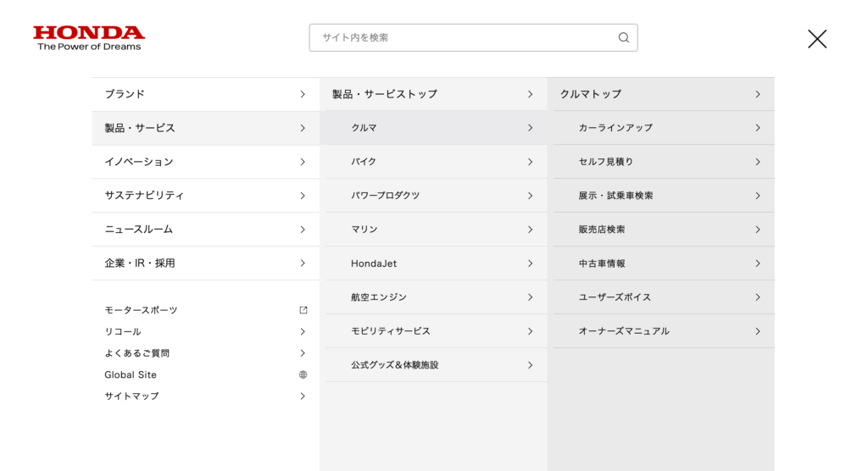Open the バイク submenu
The image size is (868, 471).
(x=437, y=162)
